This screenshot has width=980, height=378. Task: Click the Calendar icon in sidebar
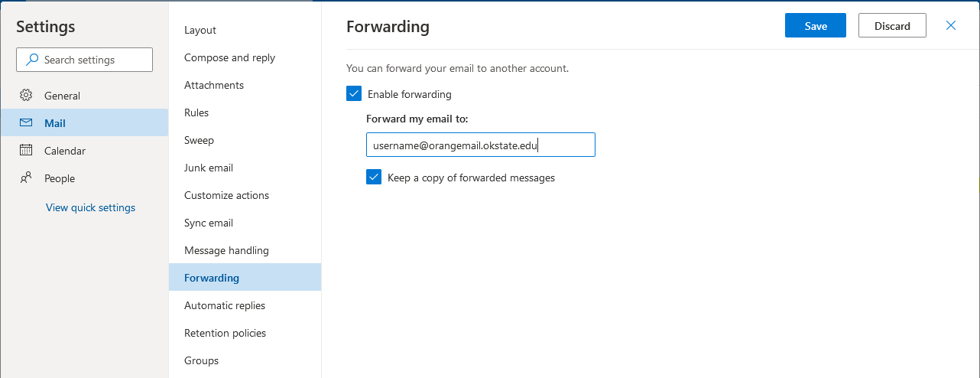pyautogui.click(x=26, y=151)
